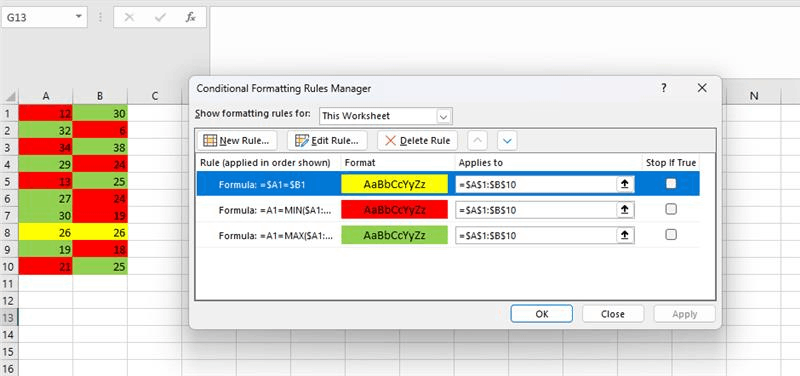Click cell B9 containing 18
Screen dimensions: 800x376
[100, 249]
